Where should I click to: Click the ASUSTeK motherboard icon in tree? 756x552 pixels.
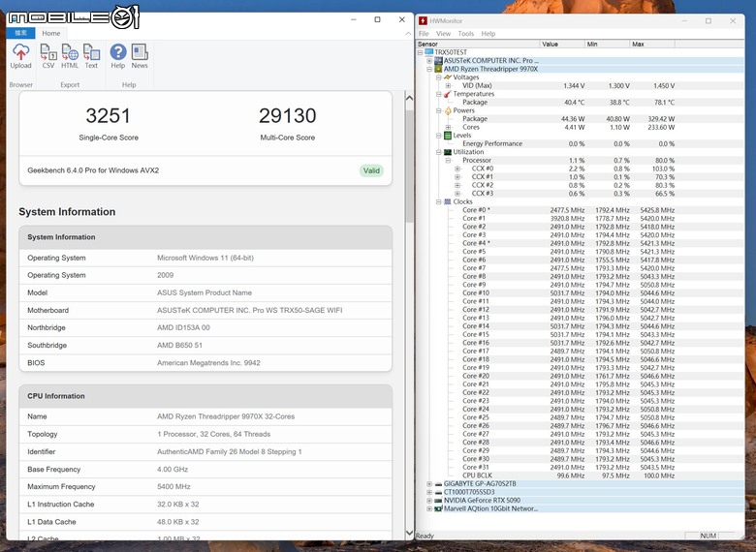pyautogui.click(x=438, y=61)
